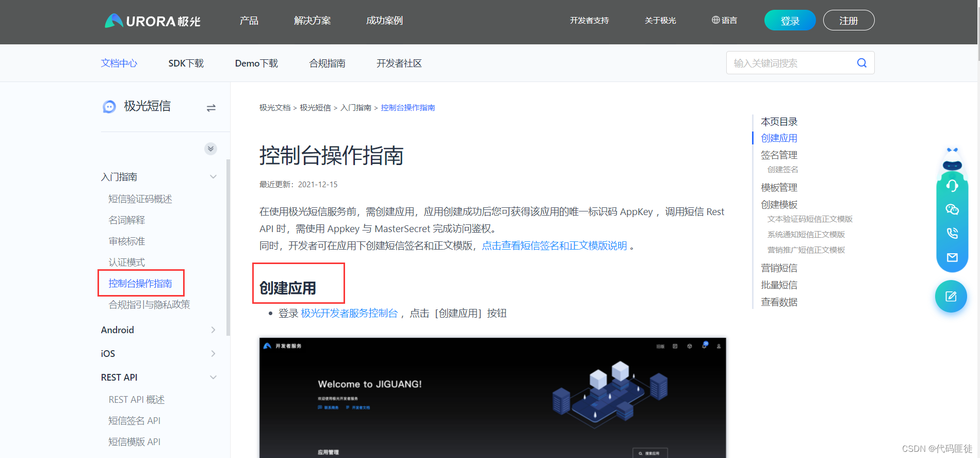980x458 pixels.
Task: Open 认证模式 in sidebar
Action: 127,263
